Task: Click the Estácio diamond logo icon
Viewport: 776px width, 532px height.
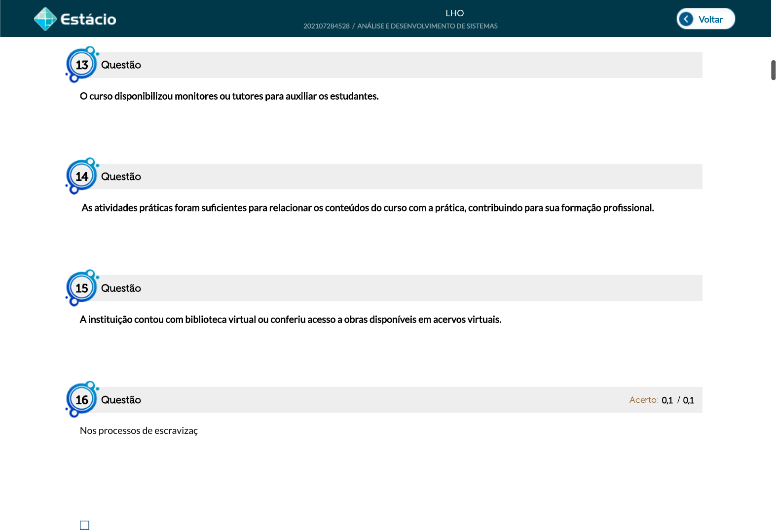Action: tap(45, 19)
